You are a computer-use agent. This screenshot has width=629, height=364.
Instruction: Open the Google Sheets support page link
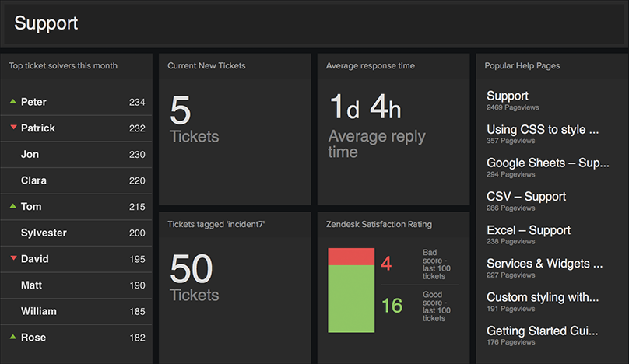(x=547, y=163)
